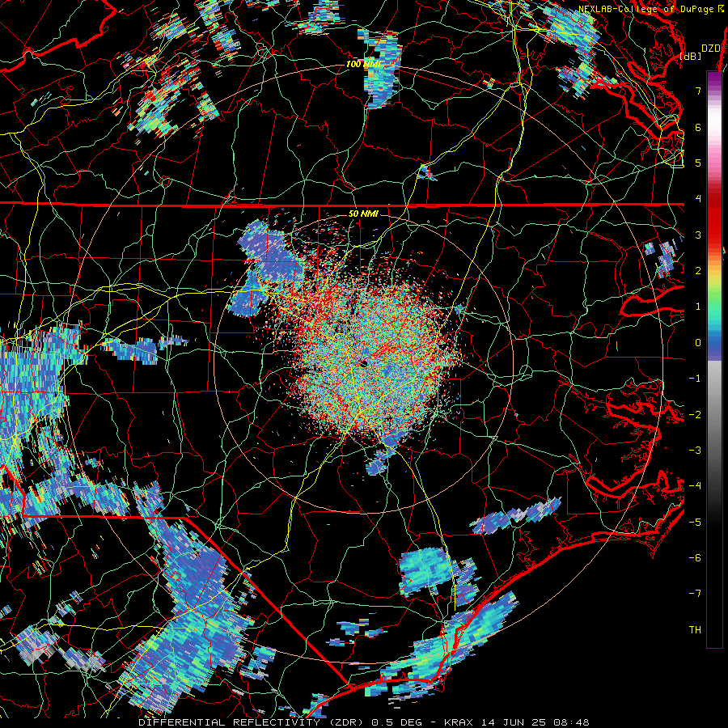Click the ZDR color scale bar
This screenshot has width=728, height=728.
[714, 359]
